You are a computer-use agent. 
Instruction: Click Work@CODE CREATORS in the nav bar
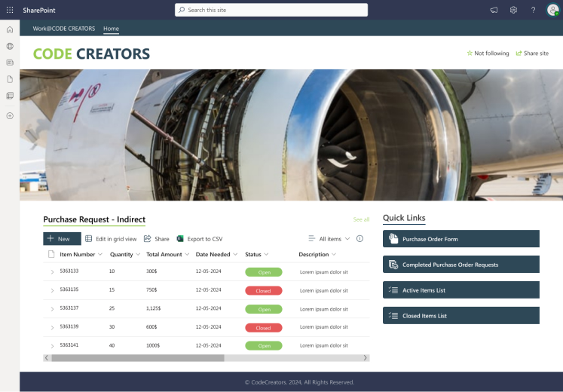pyautogui.click(x=64, y=29)
